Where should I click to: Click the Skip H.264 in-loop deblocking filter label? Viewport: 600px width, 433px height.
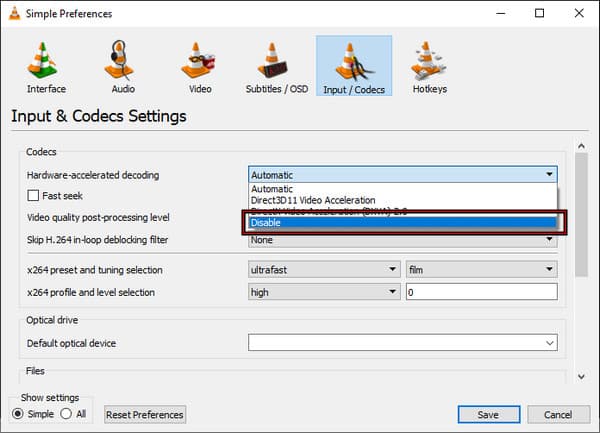click(97, 240)
